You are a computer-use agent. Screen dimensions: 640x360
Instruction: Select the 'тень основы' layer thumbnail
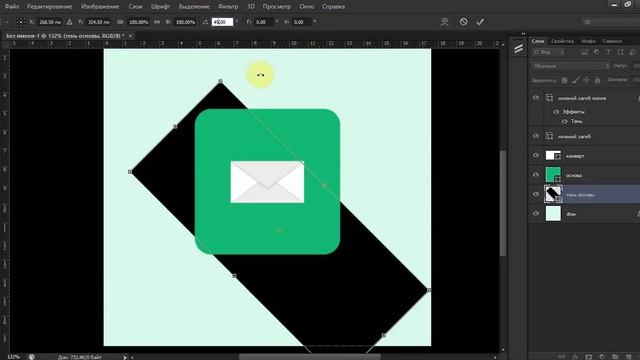point(553,194)
